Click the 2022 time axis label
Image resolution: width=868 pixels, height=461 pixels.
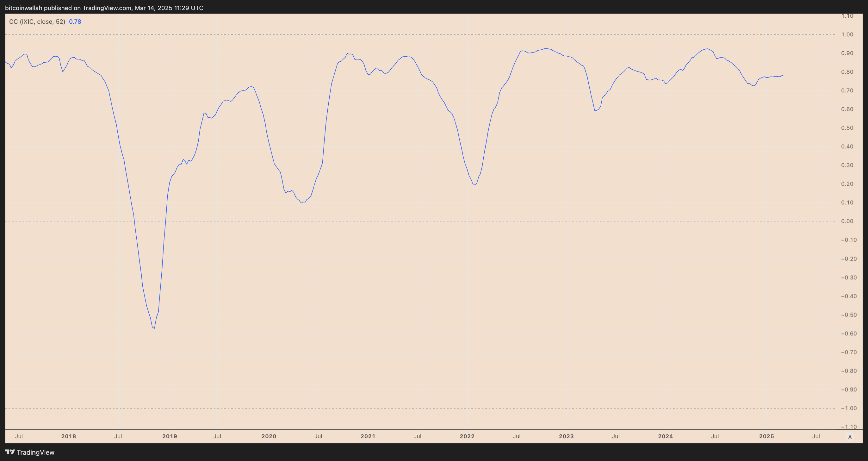(x=467, y=436)
